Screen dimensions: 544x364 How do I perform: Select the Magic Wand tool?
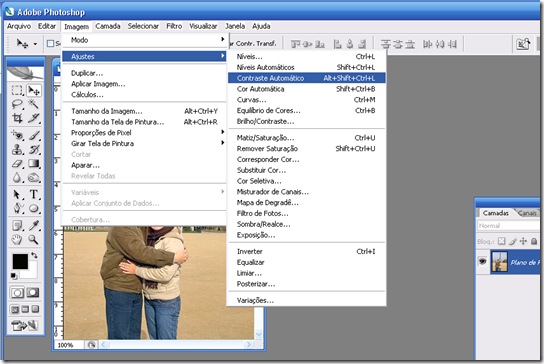(34, 104)
